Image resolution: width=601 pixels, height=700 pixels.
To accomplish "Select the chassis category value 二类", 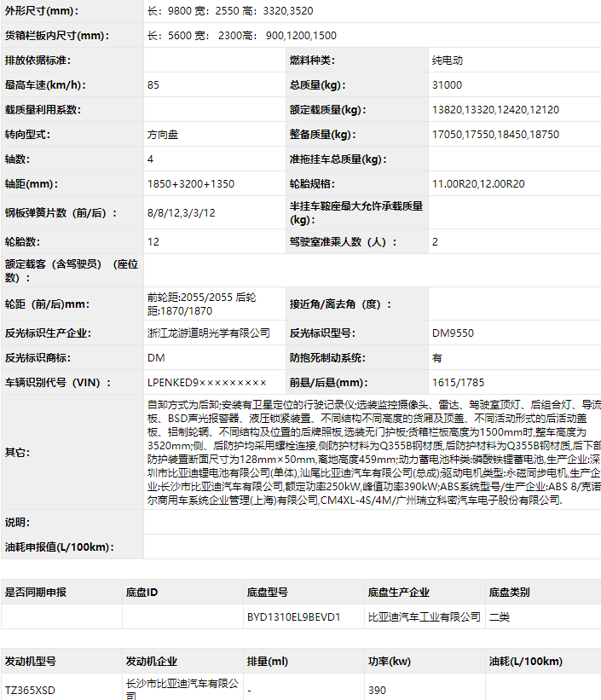I will coord(499,617).
